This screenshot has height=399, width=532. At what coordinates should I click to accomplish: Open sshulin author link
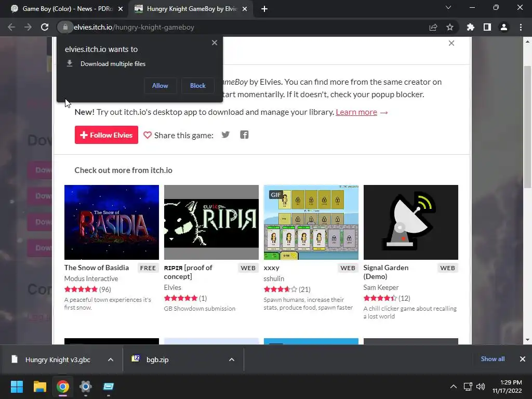[x=274, y=278]
